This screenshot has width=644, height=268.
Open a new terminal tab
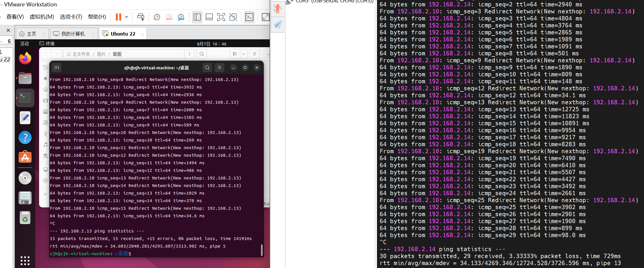[x=57, y=68]
